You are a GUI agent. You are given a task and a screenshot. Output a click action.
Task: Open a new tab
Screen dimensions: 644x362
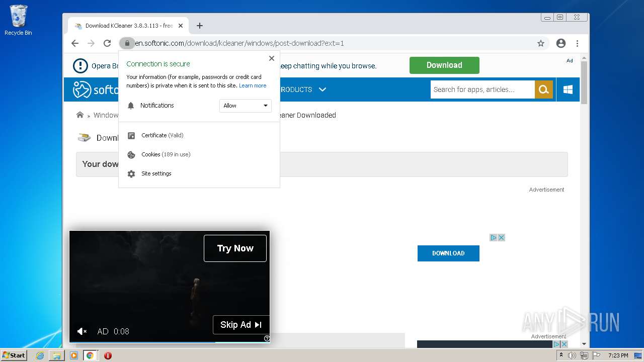(200, 26)
